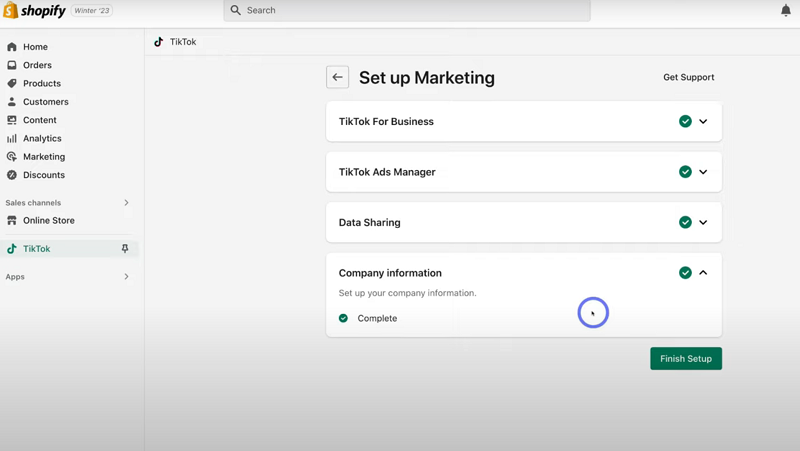Screen dimensions: 800x451
Task: Click TikTok For Business green checkmark
Action: click(x=685, y=121)
